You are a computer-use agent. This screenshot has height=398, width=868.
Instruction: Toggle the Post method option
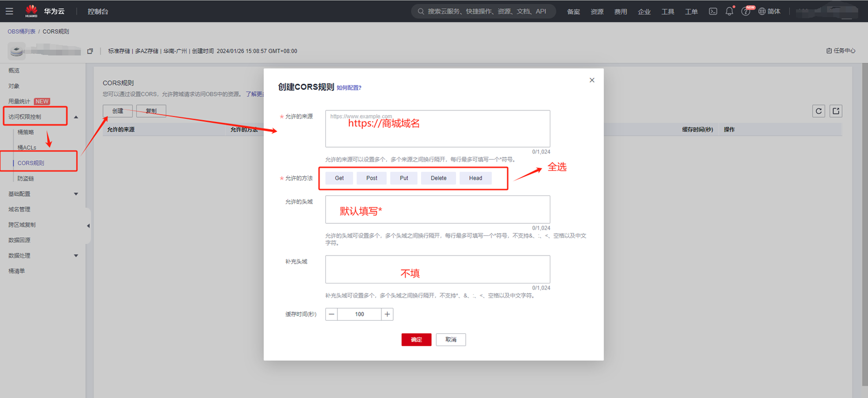[x=372, y=178]
